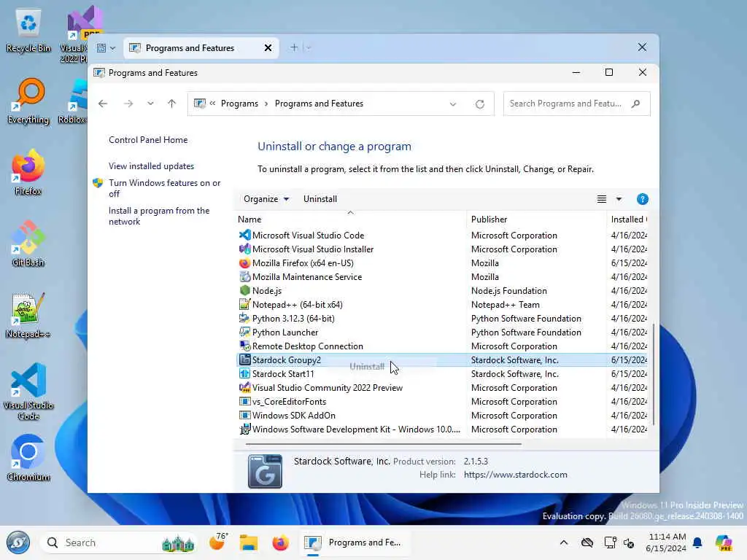Screen dimensions: 747x560
Task: Click the Node.js program icon
Action: tap(244, 290)
